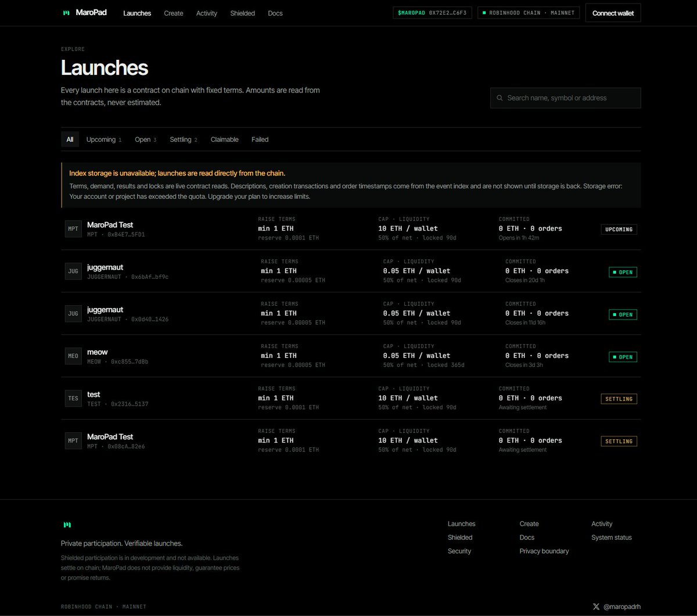697x616 pixels.
Task: Click "Awaiting settlement" on the test row
Action: [523, 408]
